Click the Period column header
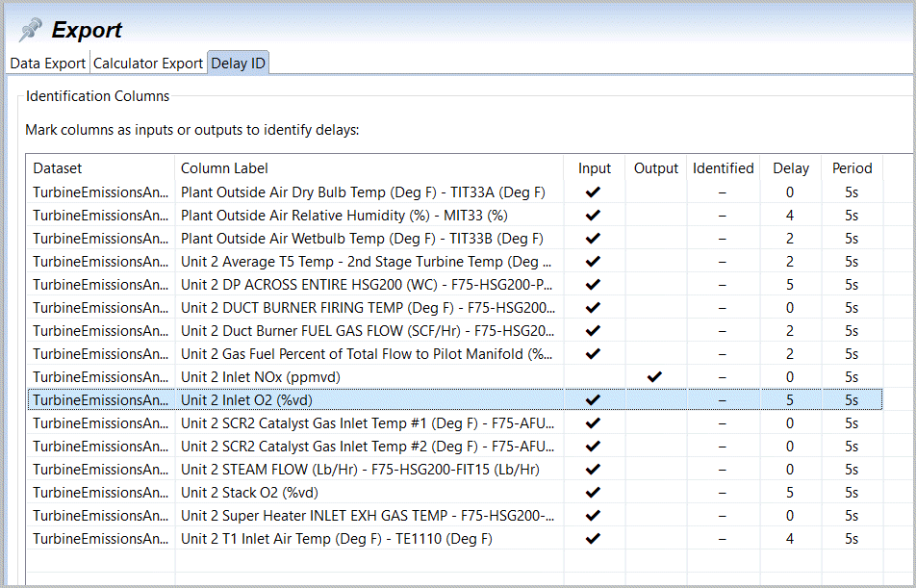This screenshot has height=588, width=916. [852, 168]
